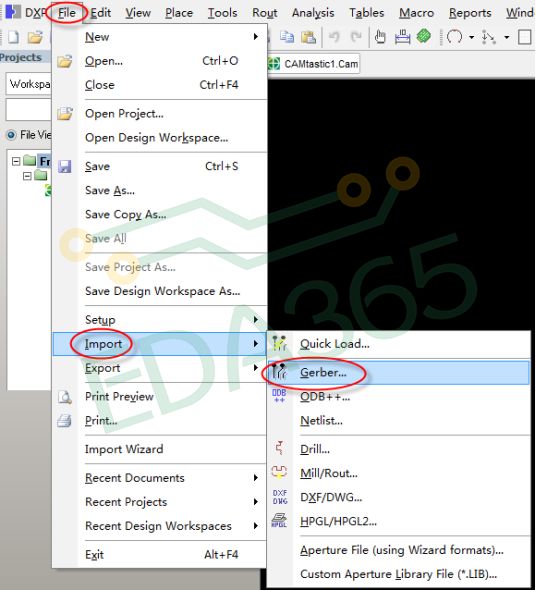Image resolution: width=536 pixels, height=590 pixels.
Task: Choose Open Design Workspace... menu entry
Action: pos(160,137)
